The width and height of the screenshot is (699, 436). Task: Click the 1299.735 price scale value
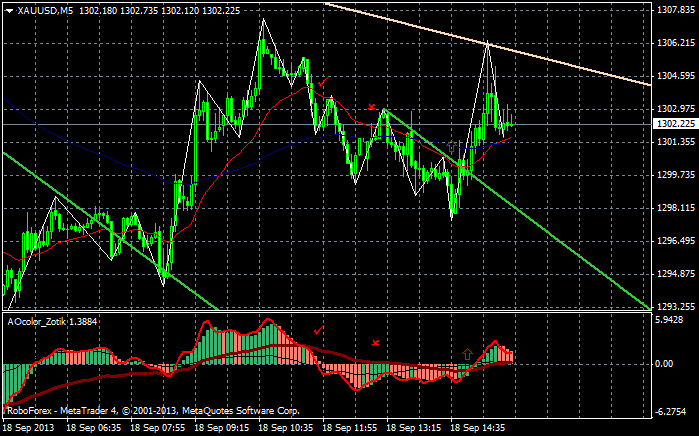676,175
